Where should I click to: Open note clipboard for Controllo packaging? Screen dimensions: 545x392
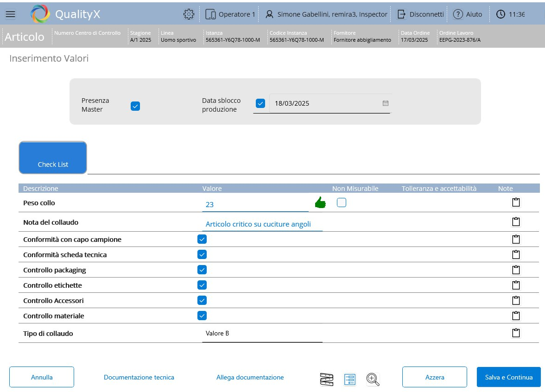pyautogui.click(x=516, y=270)
